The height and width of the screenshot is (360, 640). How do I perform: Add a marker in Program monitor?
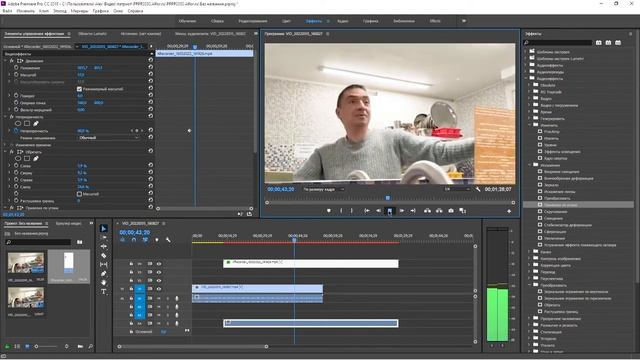pyautogui.click(x=329, y=211)
